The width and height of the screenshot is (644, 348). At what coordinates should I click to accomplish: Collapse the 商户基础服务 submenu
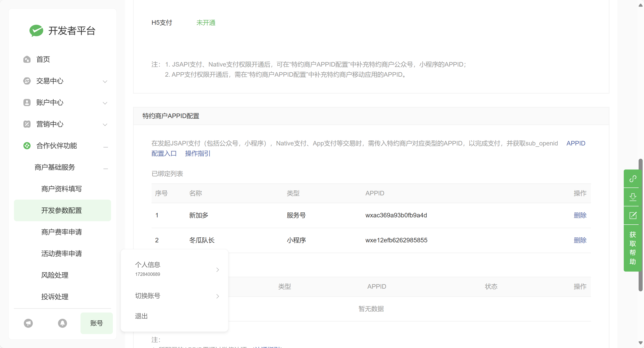tap(105, 169)
